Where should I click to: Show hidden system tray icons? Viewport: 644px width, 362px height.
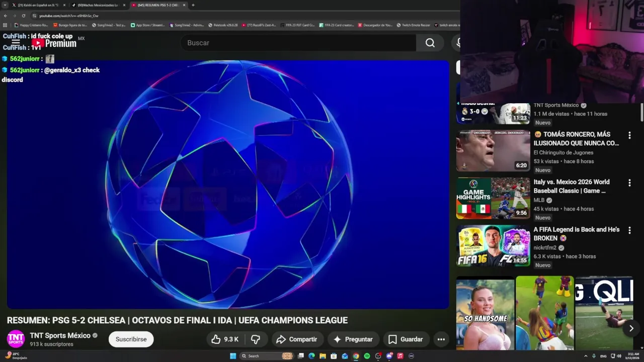click(586, 356)
